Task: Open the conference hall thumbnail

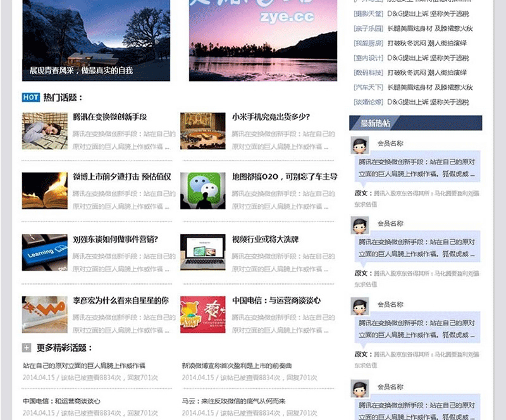Action: [203, 131]
